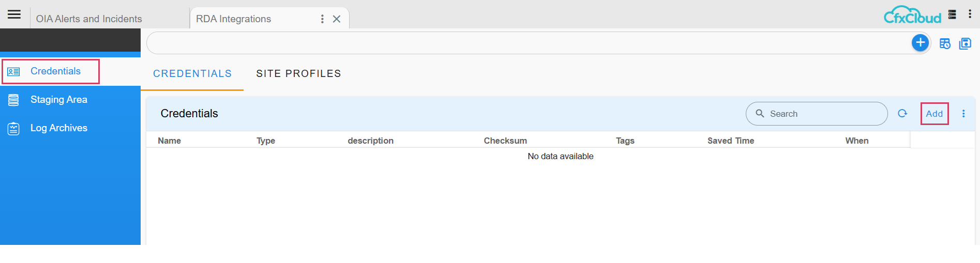Open Credentials table kebab menu

[963, 114]
